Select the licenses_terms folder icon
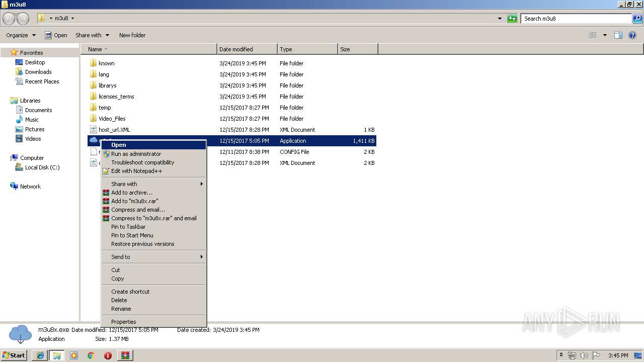The width and height of the screenshot is (644, 362). [x=93, y=97]
